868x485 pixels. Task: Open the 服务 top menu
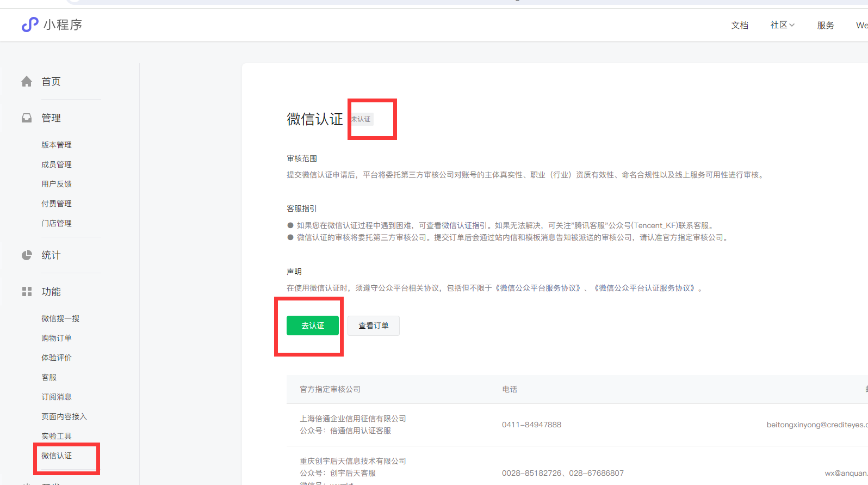tap(826, 25)
